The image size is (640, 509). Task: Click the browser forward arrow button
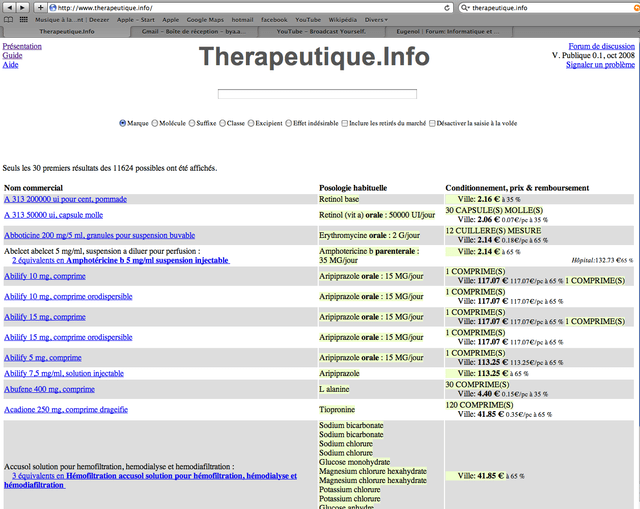(23, 7)
